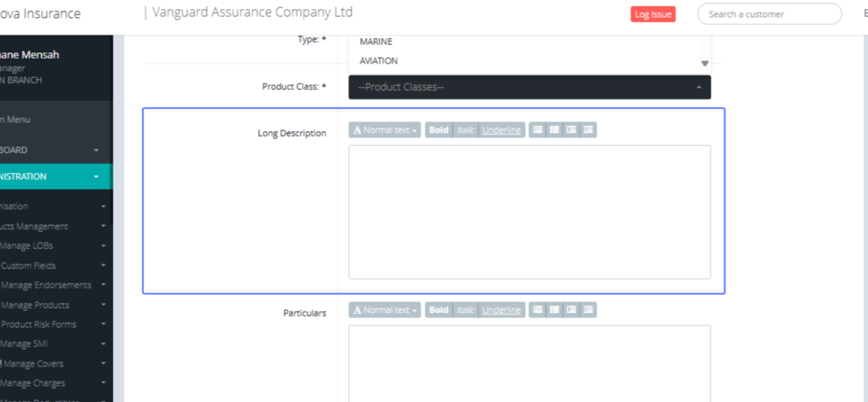
Task: Click ordered list icon in Long Description toolbar
Action: (554, 130)
